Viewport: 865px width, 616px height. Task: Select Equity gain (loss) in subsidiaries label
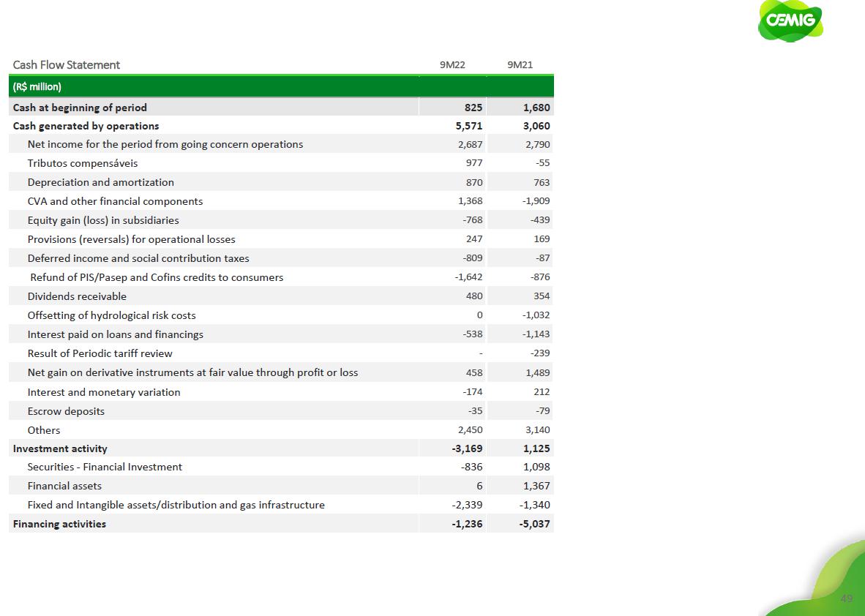103,220
